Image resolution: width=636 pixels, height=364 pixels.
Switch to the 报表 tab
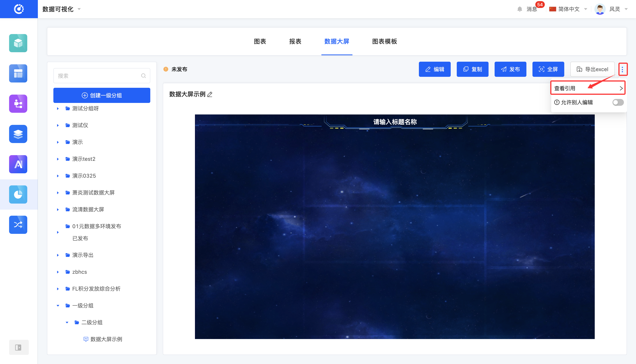pos(295,41)
